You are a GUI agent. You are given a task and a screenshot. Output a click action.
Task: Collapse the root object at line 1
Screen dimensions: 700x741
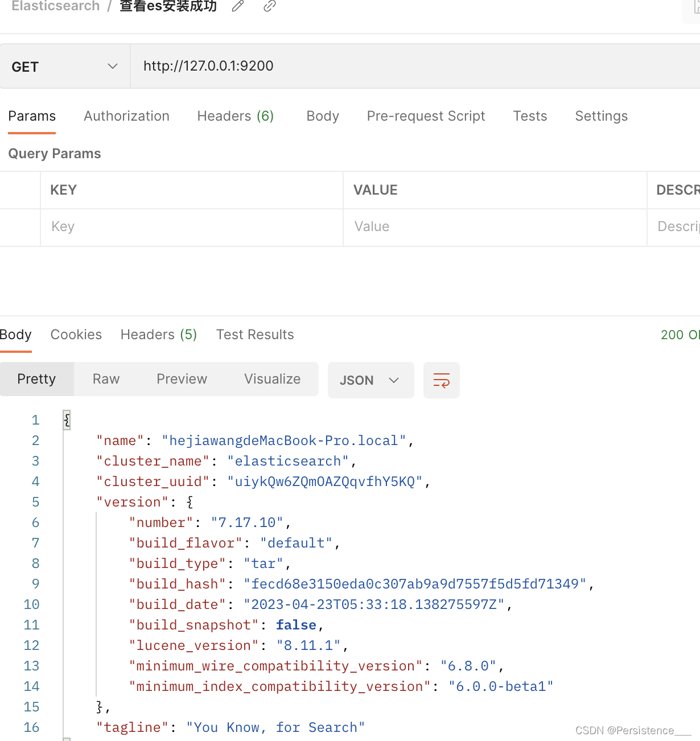(67, 420)
